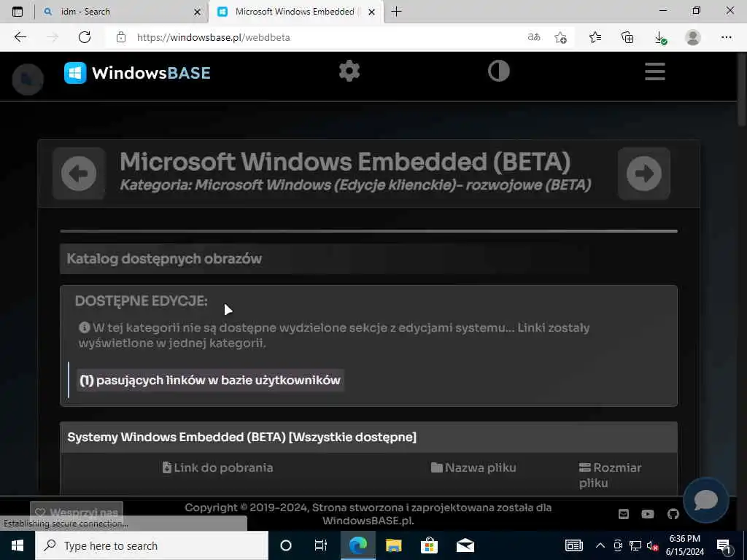Click the Katalog dostępnych obrazów heading
The width and height of the screenshot is (747, 560).
pyautogui.click(x=164, y=259)
